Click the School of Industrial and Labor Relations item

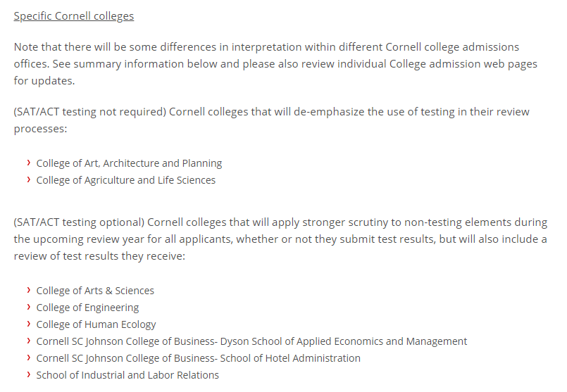pos(127,375)
